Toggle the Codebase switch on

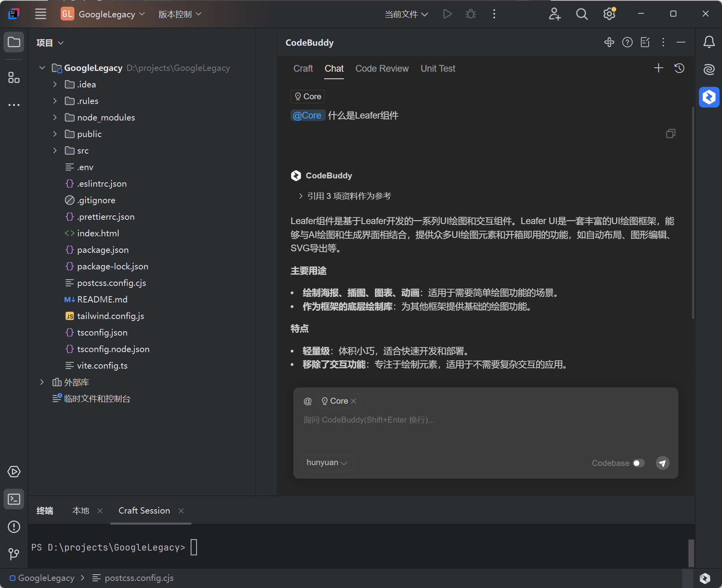tap(638, 463)
